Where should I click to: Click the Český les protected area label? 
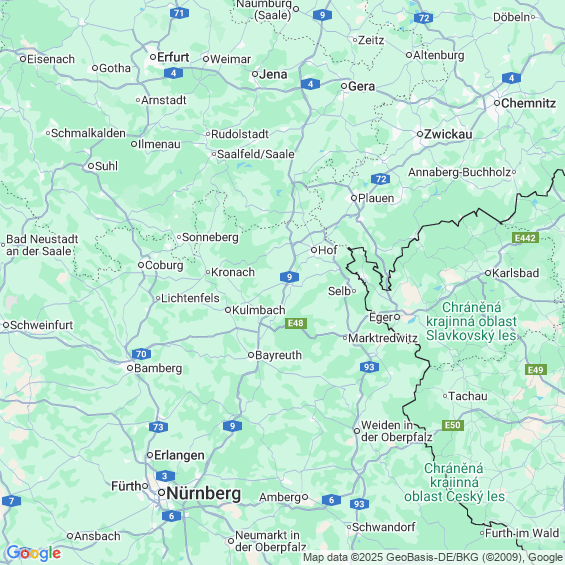tap(454, 482)
